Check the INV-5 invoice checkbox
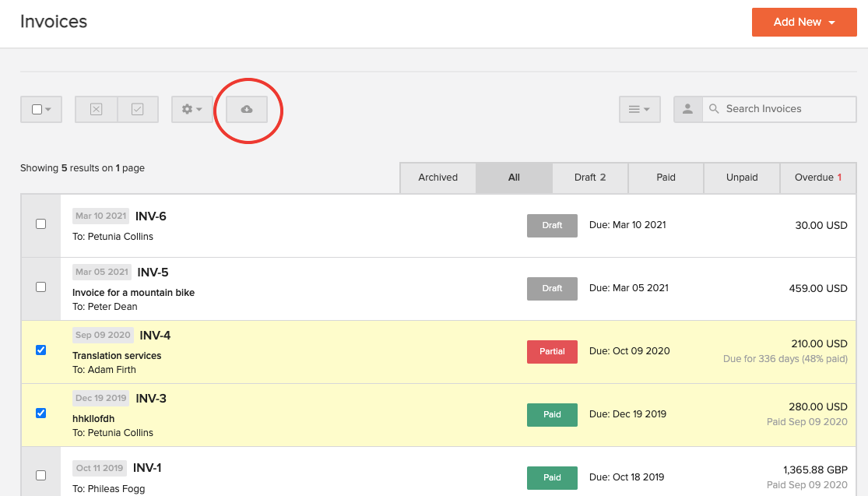This screenshot has height=496, width=868. pos(41,287)
